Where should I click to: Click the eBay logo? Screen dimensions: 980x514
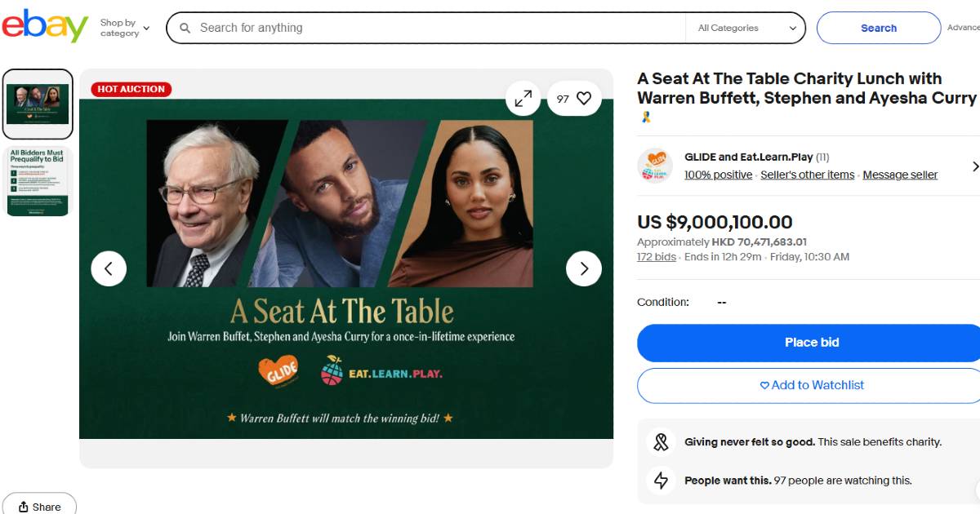point(45,27)
